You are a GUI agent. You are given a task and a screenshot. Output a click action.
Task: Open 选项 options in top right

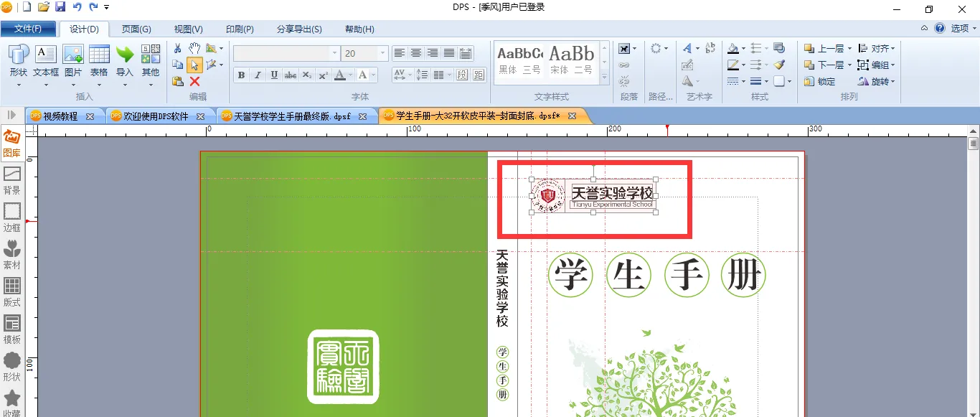pos(963,28)
